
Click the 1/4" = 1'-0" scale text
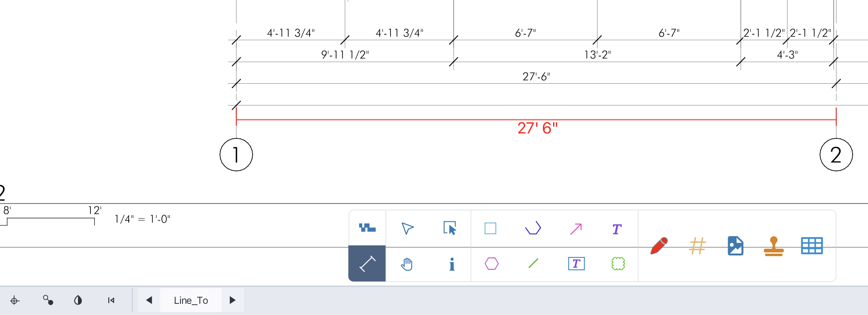click(142, 219)
